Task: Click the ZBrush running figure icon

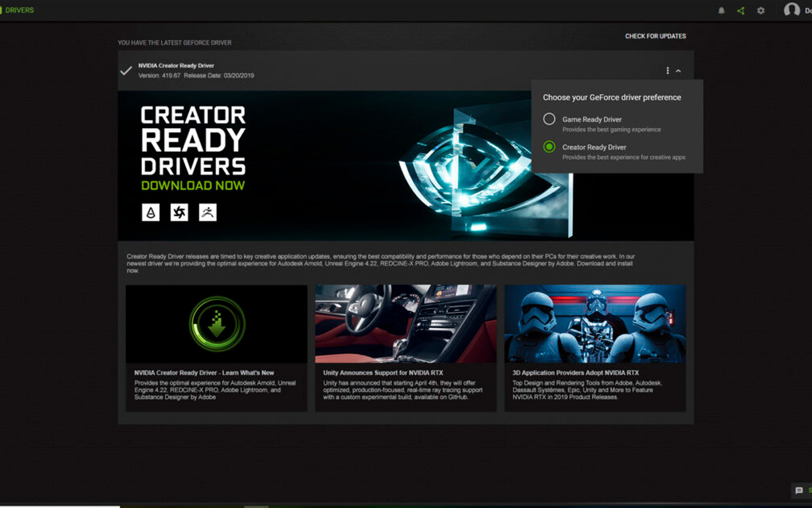Action: point(208,213)
